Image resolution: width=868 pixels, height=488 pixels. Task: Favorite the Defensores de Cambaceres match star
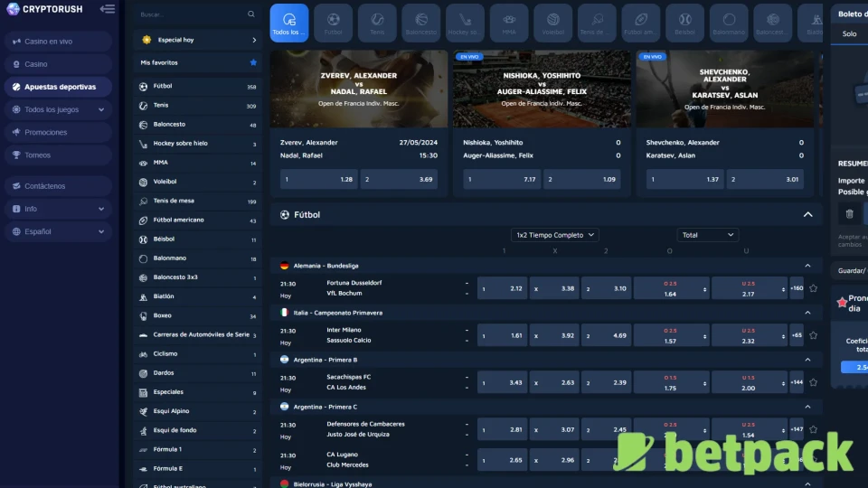click(813, 429)
